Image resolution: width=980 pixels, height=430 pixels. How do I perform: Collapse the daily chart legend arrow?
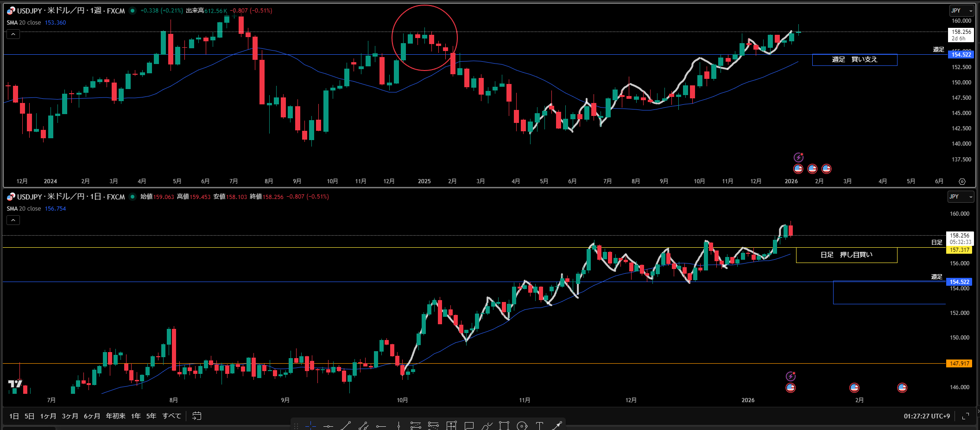[x=13, y=220]
